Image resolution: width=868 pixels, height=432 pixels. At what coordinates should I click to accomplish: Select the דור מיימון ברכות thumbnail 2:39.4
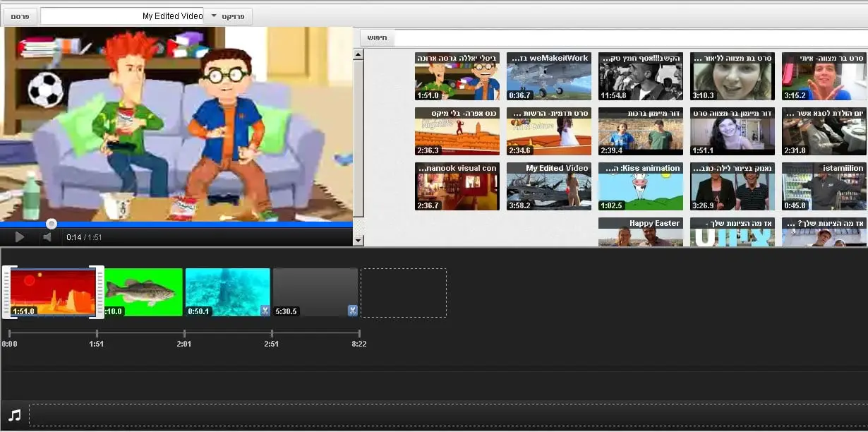(x=641, y=131)
